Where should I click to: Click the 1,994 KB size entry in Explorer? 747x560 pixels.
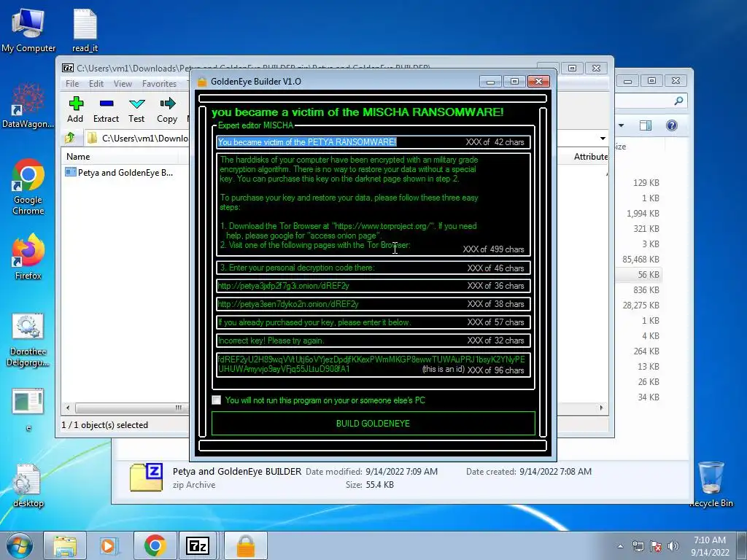[643, 214]
